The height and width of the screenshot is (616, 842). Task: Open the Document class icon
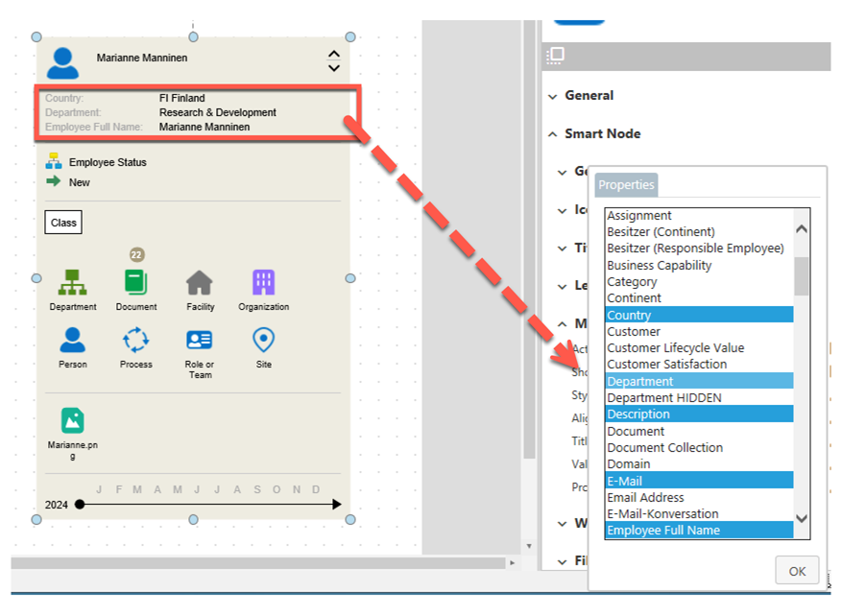[x=136, y=283]
